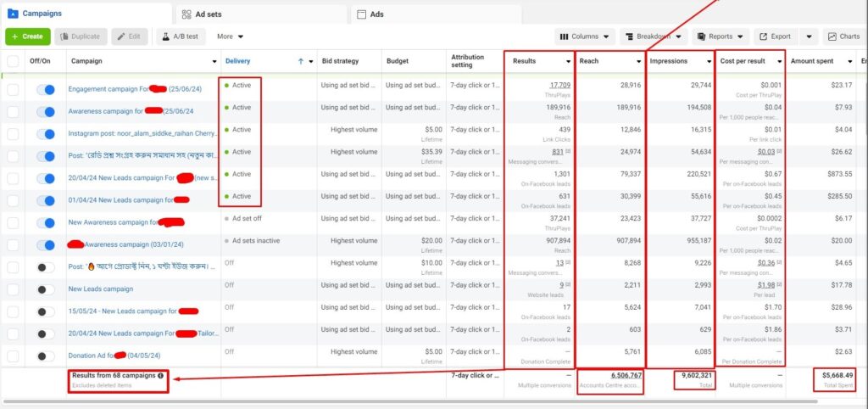Open the Reports menu

click(x=721, y=36)
